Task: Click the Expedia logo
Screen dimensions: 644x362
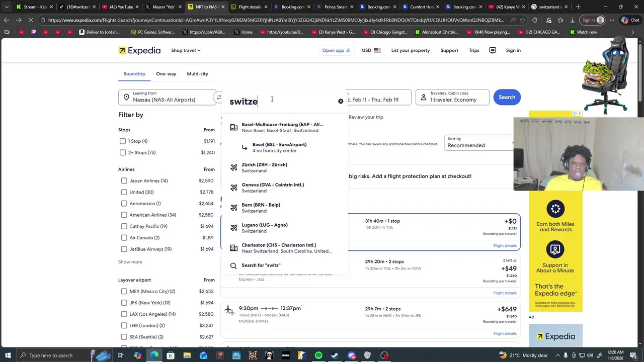Action: coord(139,50)
